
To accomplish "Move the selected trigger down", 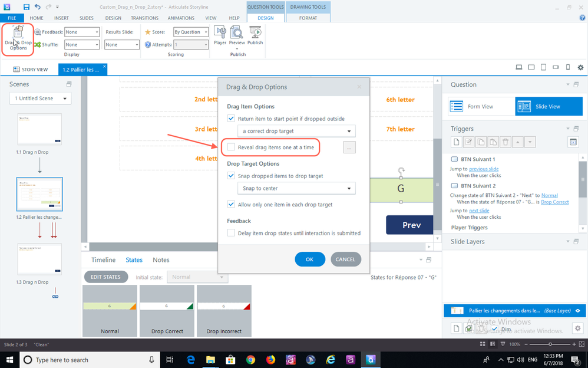I will point(530,142).
